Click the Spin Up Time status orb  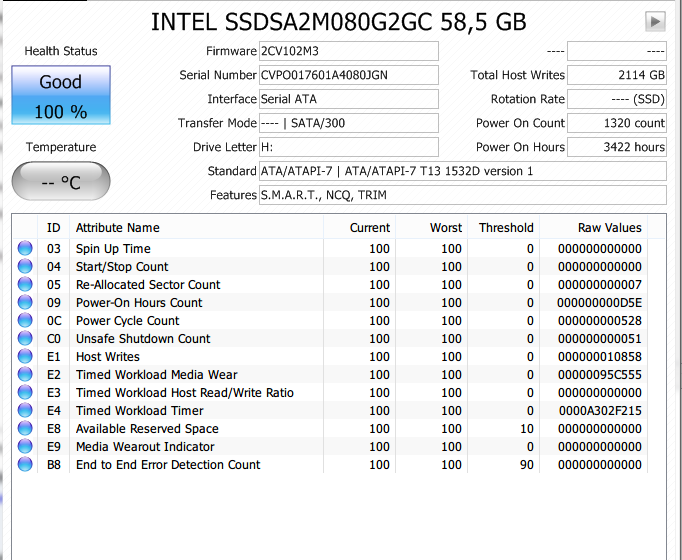coord(25,249)
